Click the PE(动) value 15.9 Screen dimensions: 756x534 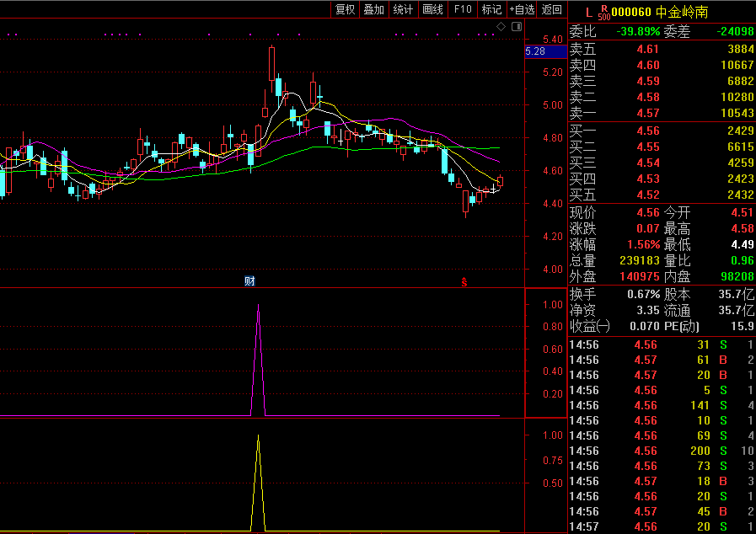742,326
